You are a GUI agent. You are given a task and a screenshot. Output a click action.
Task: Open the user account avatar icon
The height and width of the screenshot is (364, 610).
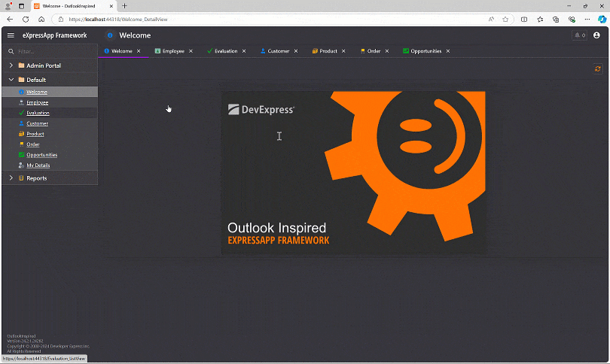pyautogui.click(x=596, y=35)
